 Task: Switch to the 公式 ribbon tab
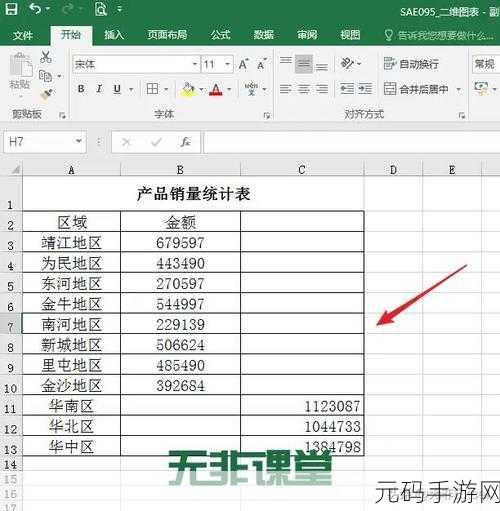click(220, 35)
